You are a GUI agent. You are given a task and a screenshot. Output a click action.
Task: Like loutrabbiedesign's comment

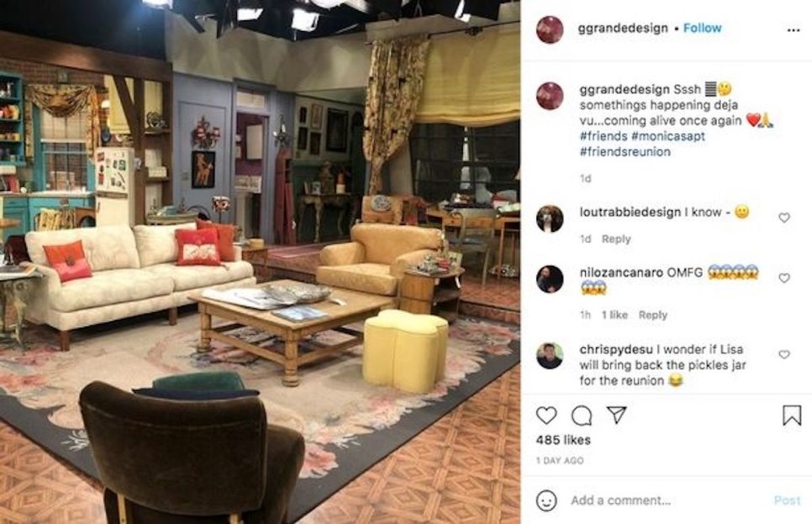(x=784, y=218)
